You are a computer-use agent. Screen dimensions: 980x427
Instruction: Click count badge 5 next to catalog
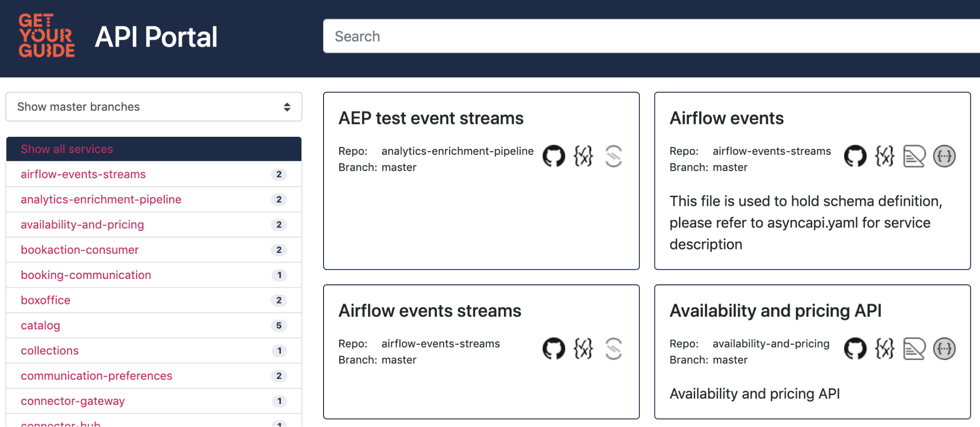tap(279, 326)
